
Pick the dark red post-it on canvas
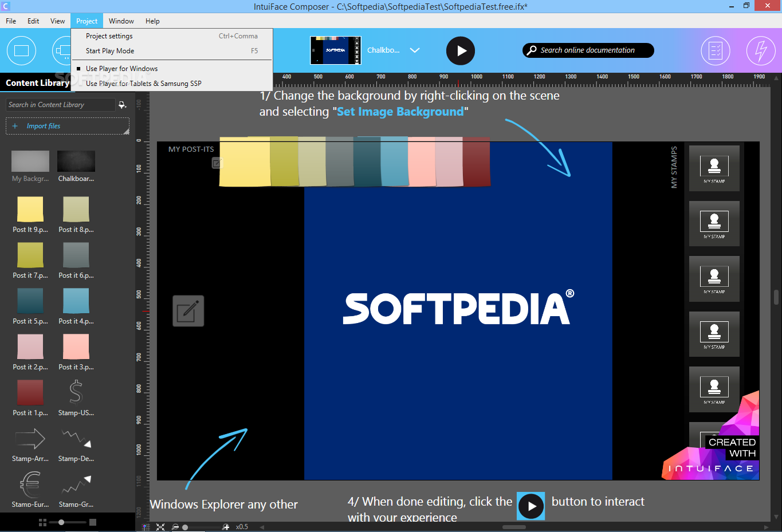pos(477,161)
